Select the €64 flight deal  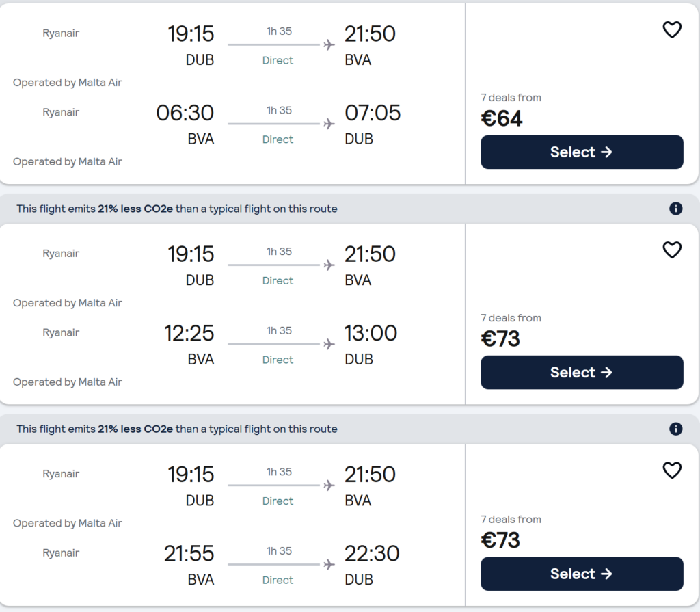click(x=581, y=152)
